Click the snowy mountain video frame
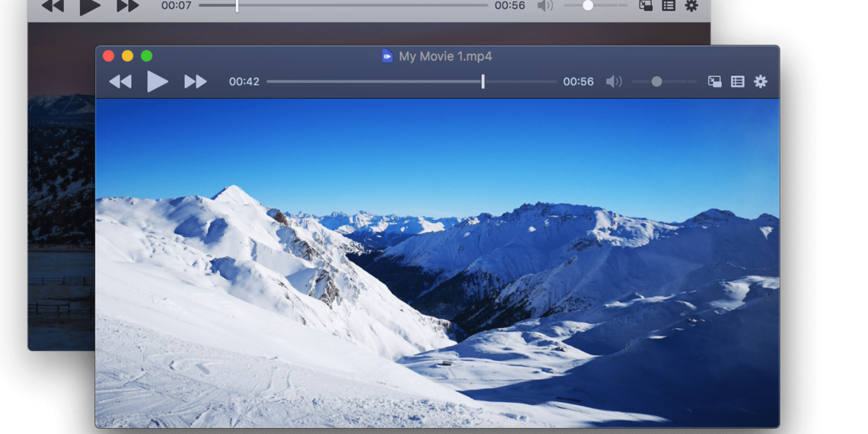The width and height of the screenshot is (868, 434). point(437,263)
